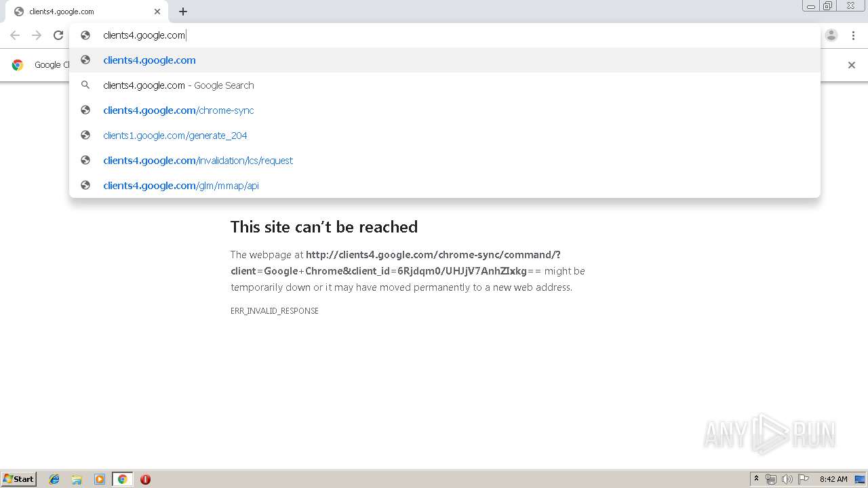
Task: Open the Chrome three-dot menu
Action: (x=853, y=35)
